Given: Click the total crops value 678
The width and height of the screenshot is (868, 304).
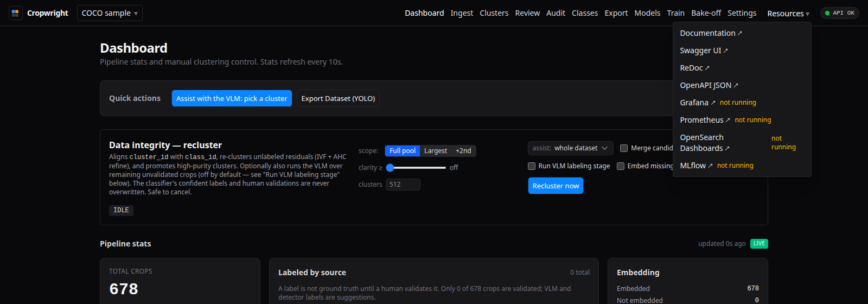Looking at the screenshot, I should point(124,289).
